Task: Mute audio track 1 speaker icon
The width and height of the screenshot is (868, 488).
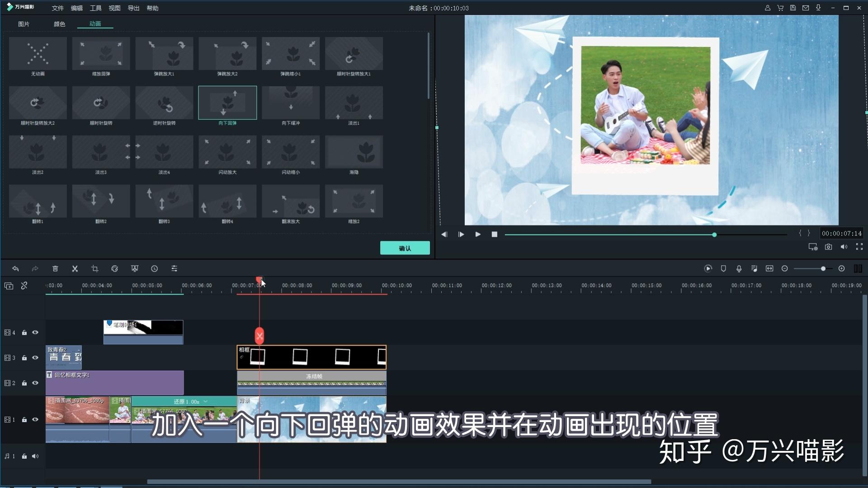Action: pyautogui.click(x=35, y=456)
